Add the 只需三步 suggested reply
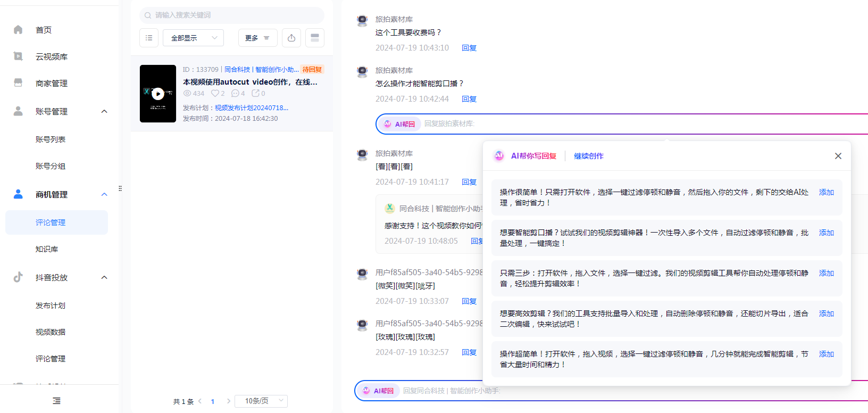This screenshot has width=868, height=413. [x=827, y=273]
